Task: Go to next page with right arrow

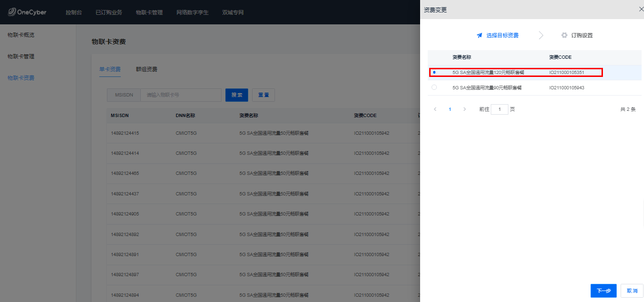Action: (465, 109)
